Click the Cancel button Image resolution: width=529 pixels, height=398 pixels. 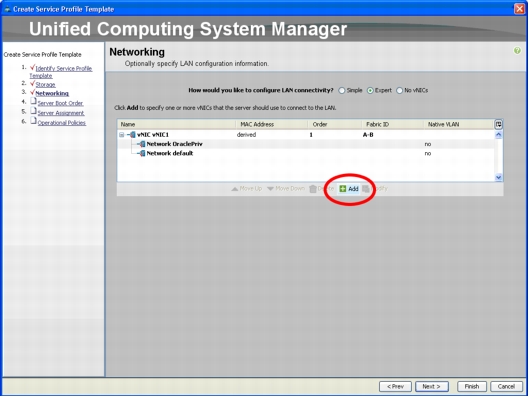click(x=506, y=387)
